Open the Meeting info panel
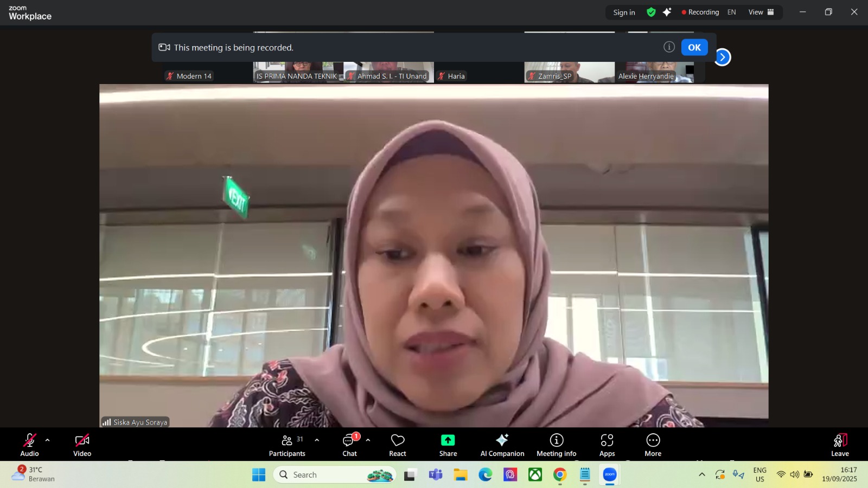 pyautogui.click(x=556, y=445)
